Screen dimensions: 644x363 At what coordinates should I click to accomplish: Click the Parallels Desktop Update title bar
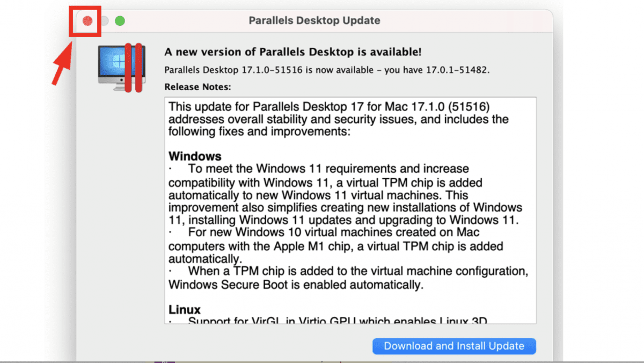coord(314,20)
